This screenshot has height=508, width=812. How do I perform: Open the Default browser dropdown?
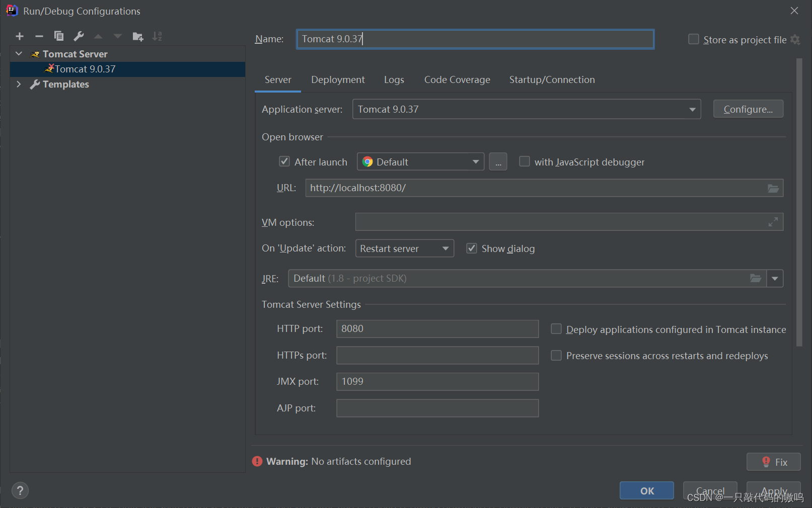point(421,161)
